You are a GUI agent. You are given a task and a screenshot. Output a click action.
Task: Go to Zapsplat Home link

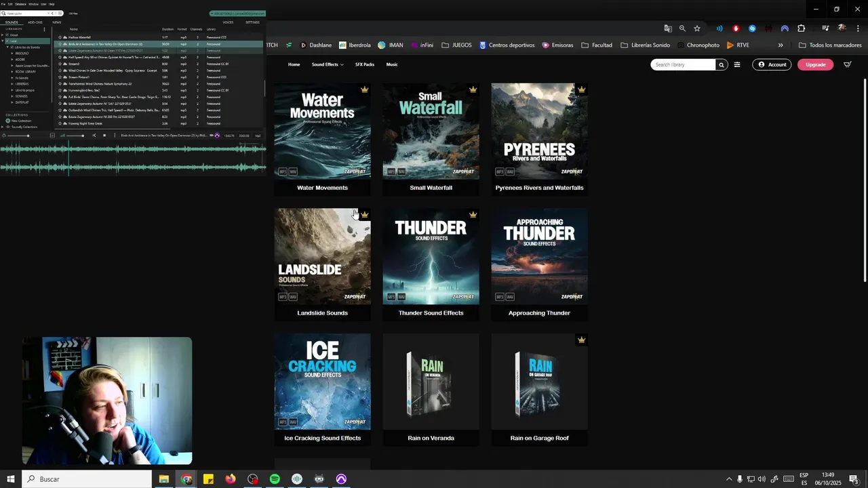coord(294,64)
